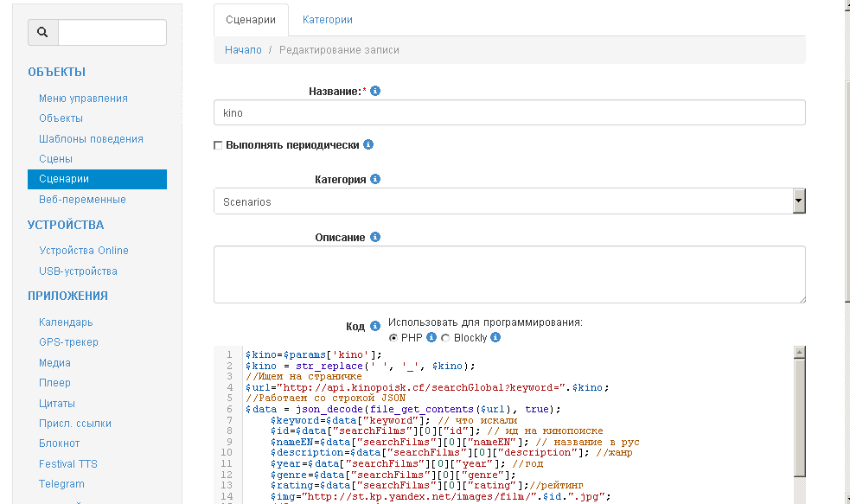The width and height of the screenshot is (850, 504).
Task: Click the sidebar search input field
Action: coord(112,33)
